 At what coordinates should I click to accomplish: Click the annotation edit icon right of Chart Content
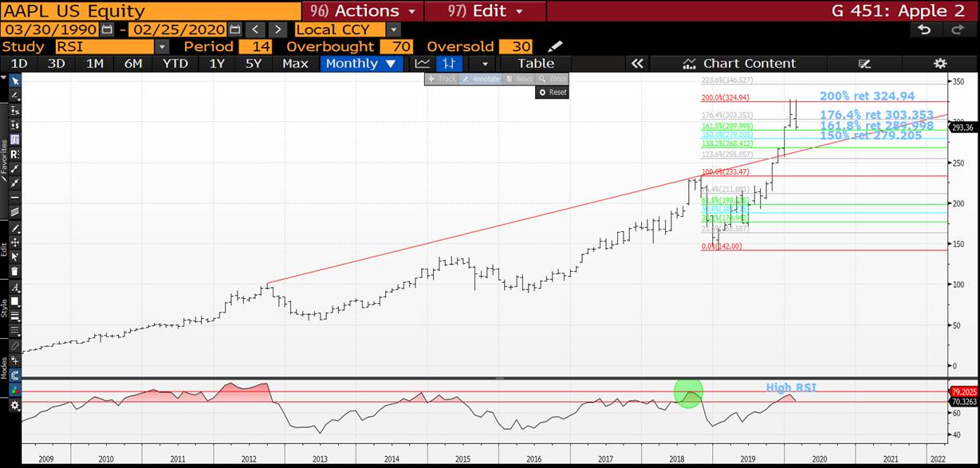tap(864, 64)
